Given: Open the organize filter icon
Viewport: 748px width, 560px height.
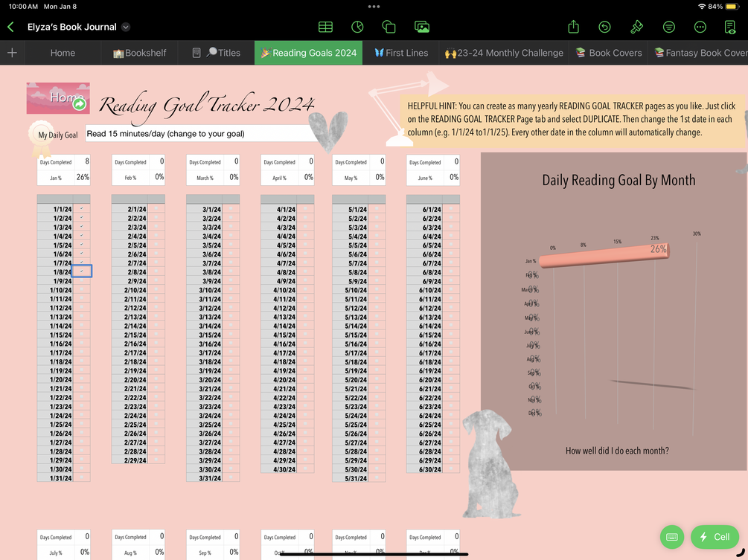Looking at the screenshot, I should [669, 28].
